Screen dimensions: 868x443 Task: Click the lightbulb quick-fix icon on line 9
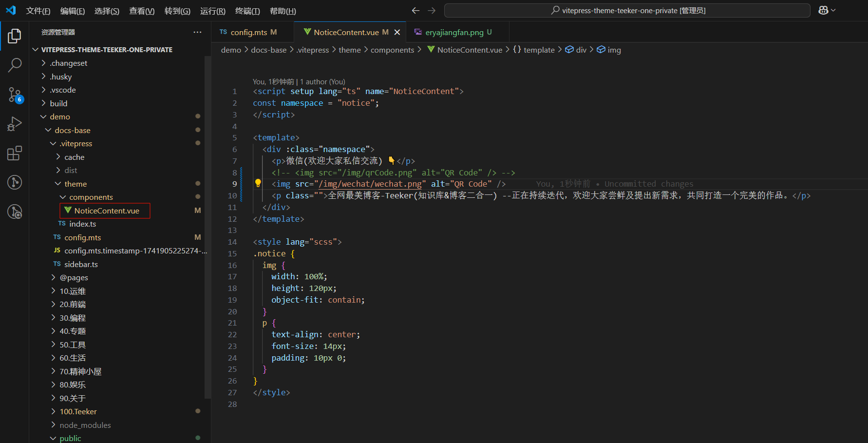(x=258, y=183)
